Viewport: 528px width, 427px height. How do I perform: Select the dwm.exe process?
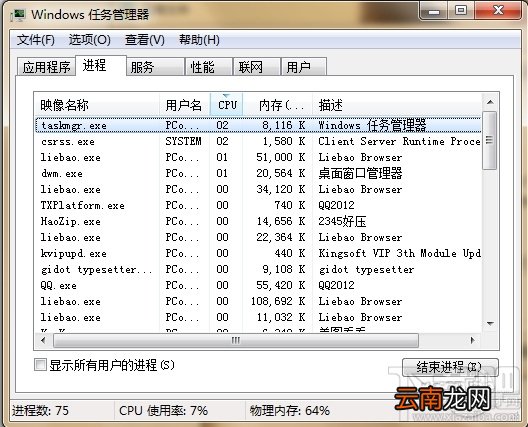(x=258, y=173)
